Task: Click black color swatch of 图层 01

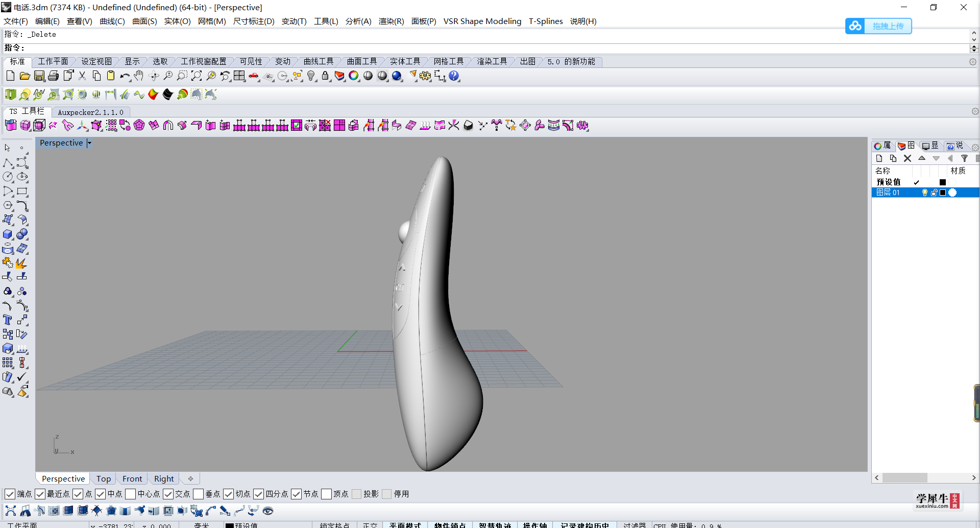Action: (x=943, y=193)
